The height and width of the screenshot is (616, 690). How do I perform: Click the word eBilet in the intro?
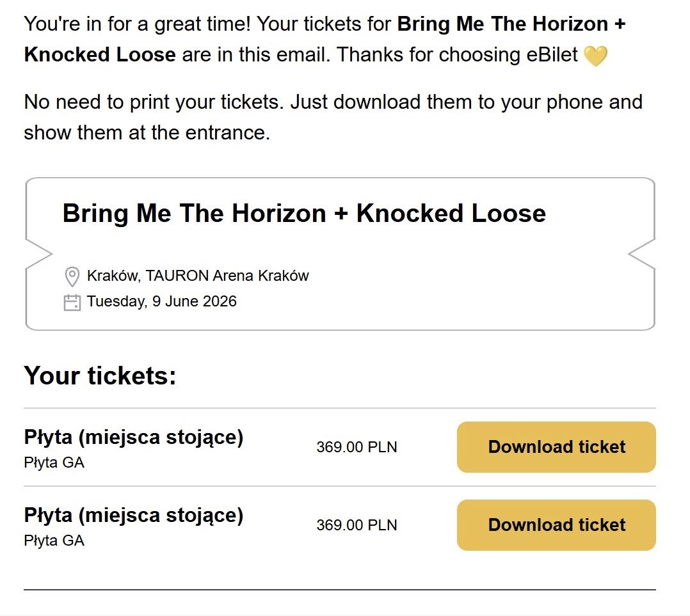click(551, 55)
